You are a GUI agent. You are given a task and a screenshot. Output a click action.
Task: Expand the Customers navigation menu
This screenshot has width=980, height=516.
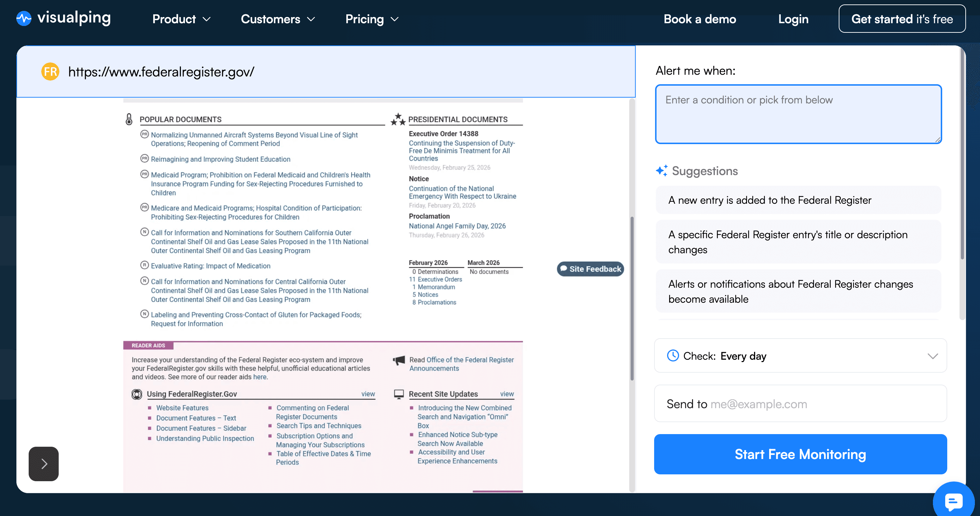click(x=278, y=19)
